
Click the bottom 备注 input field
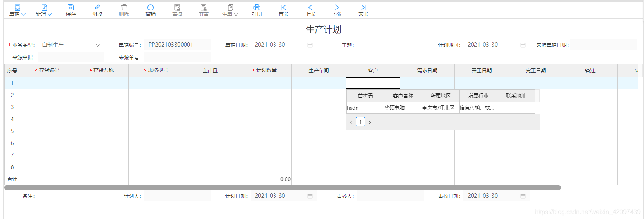pos(71,196)
